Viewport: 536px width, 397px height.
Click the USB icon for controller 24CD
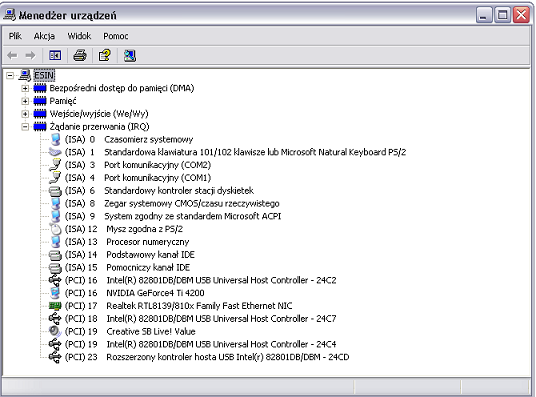(x=55, y=357)
